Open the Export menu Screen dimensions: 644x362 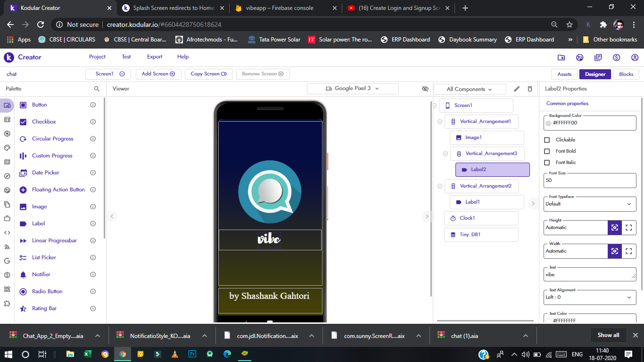[154, 57]
